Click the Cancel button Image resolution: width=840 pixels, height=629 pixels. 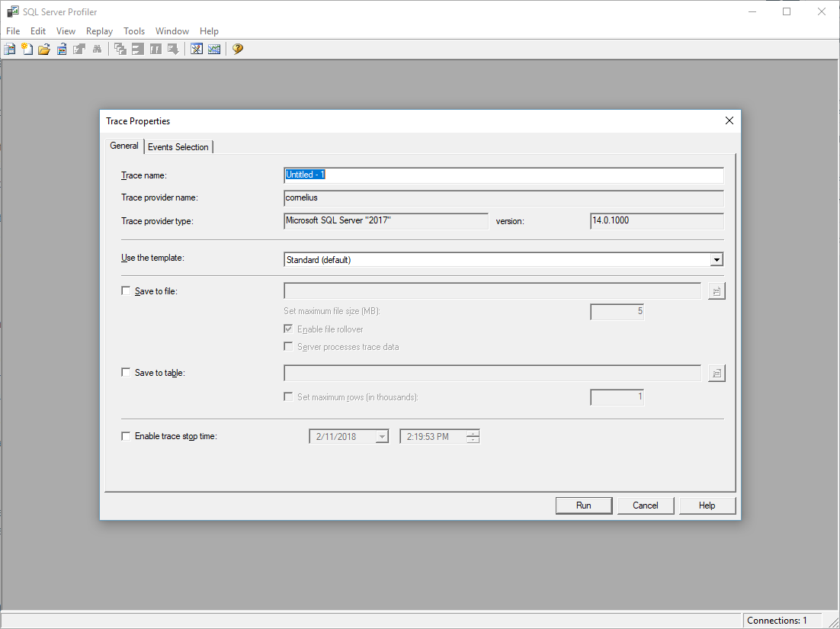[x=646, y=505]
